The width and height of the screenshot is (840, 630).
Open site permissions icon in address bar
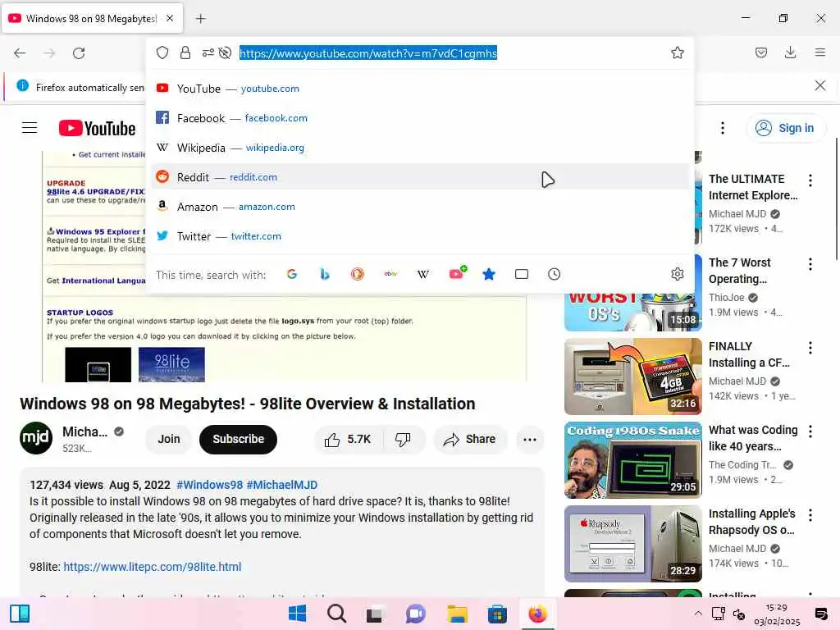point(208,52)
